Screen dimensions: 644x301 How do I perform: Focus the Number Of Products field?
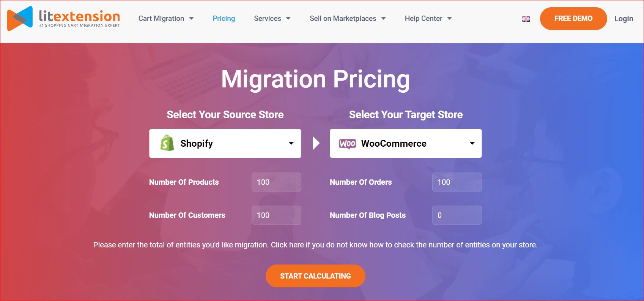pyautogui.click(x=276, y=182)
